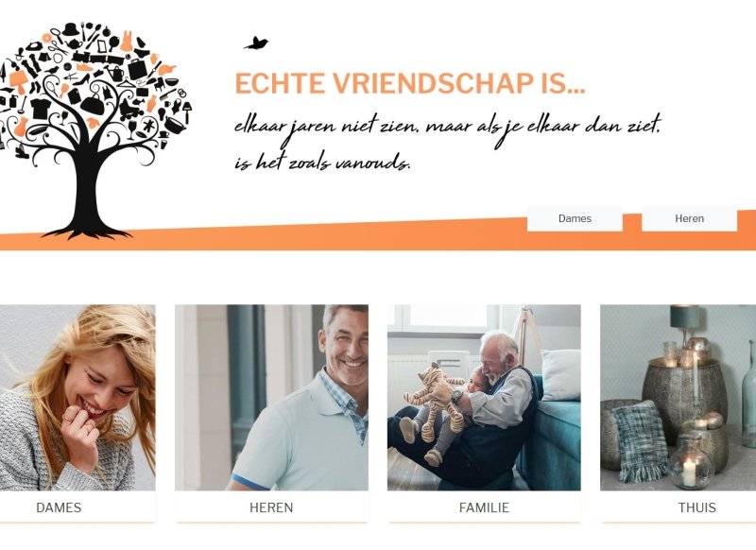Screen dimensions: 756x550
Task: Open the Dames button on orange banner
Action: (x=575, y=219)
